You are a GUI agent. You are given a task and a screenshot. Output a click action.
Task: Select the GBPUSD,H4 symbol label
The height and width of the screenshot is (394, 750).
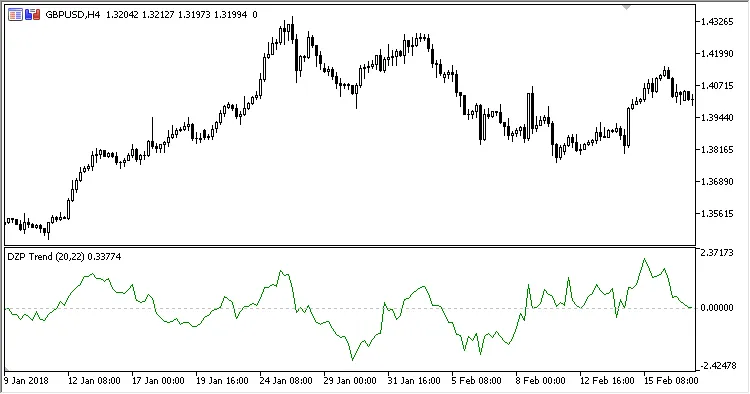tap(73, 15)
